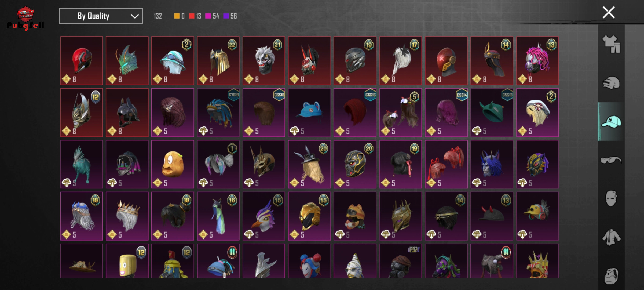Open the glasses category icon
The image size is (644, 290).
[611, 160]
